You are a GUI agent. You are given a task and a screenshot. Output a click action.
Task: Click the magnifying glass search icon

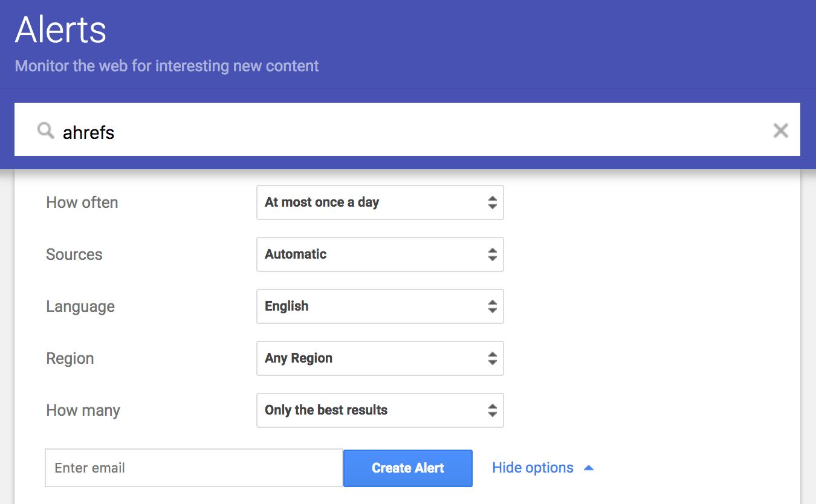(x=45, y=130)
